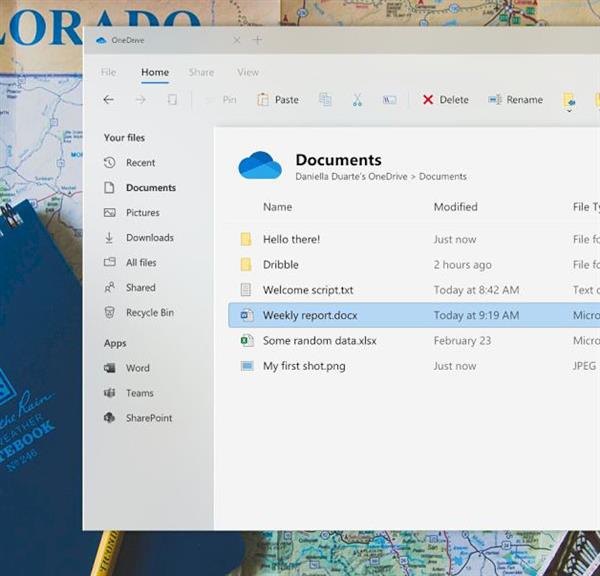The width and height of the screenshot is (600, 576).
Task: Sort the list by Name column
Action: (277, 207)
